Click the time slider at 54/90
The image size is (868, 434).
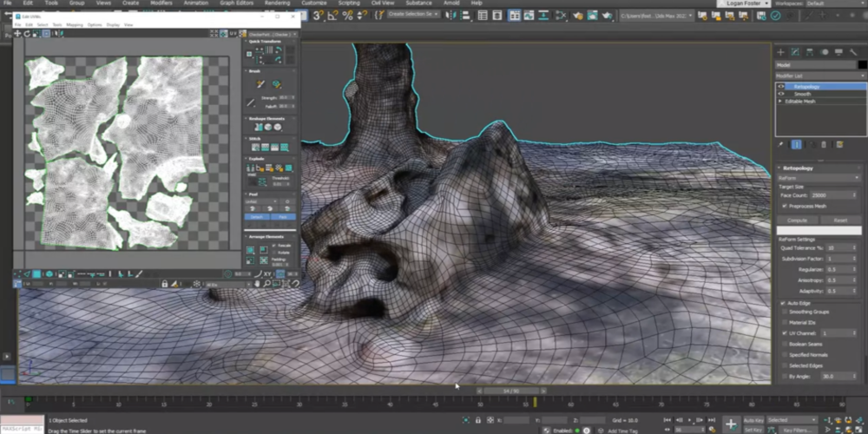pos(510,391)
